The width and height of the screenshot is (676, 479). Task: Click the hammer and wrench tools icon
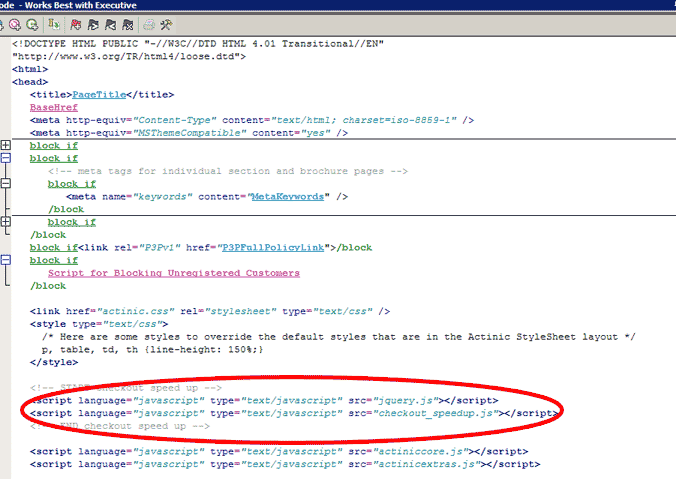166,24
